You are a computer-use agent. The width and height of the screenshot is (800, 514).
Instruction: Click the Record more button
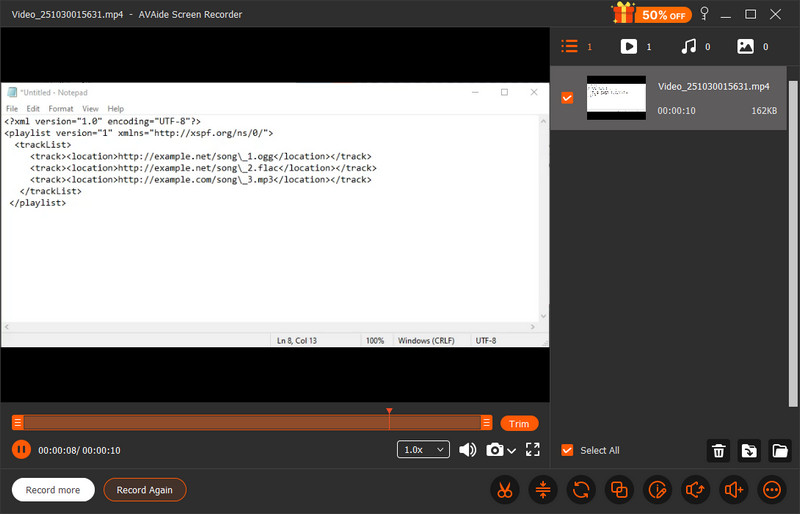click(x=53, y=490)
